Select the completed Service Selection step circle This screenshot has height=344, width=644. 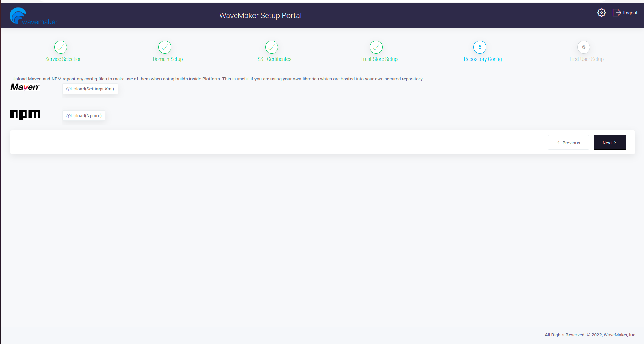coord(60,47)
